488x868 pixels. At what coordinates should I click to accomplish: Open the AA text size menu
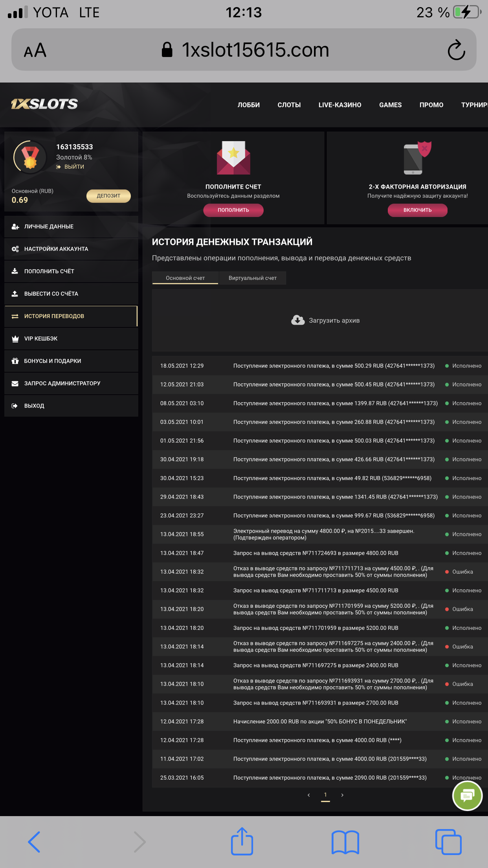[x=35, y=50]
